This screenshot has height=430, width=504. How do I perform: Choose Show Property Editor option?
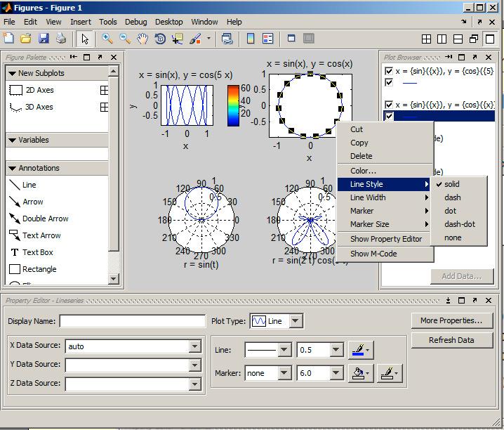[384, 239]
